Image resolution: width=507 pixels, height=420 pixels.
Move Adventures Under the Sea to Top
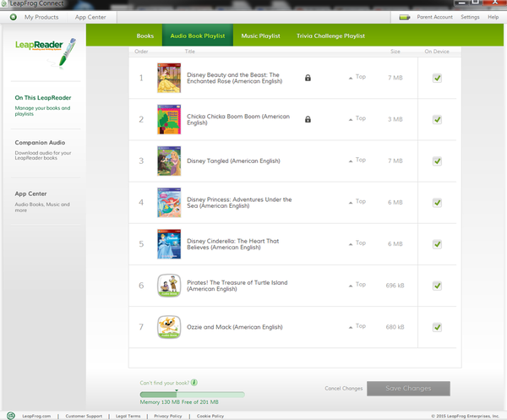click(357, 201)
